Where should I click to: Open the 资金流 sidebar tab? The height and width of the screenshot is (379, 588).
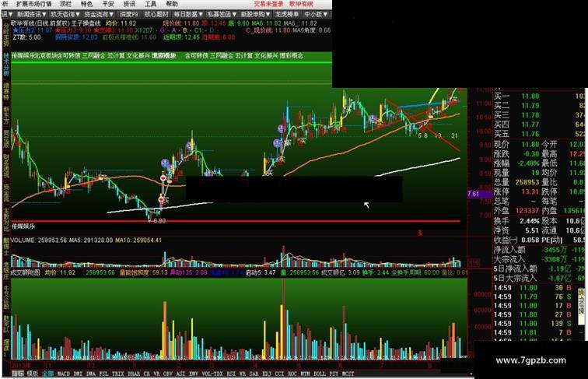point(6,192)
